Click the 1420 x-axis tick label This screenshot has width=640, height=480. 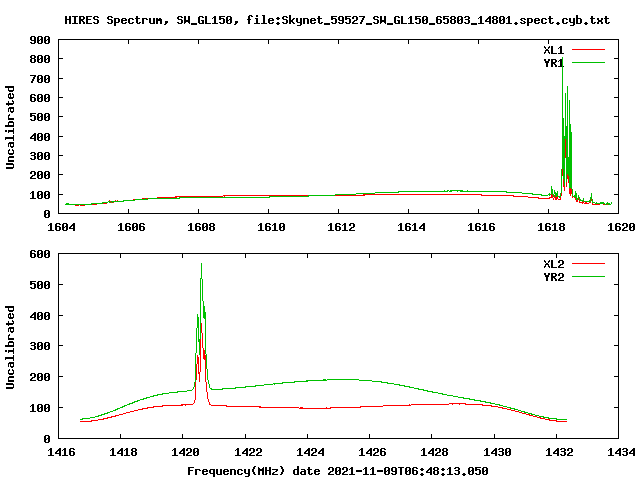(185, 452)
